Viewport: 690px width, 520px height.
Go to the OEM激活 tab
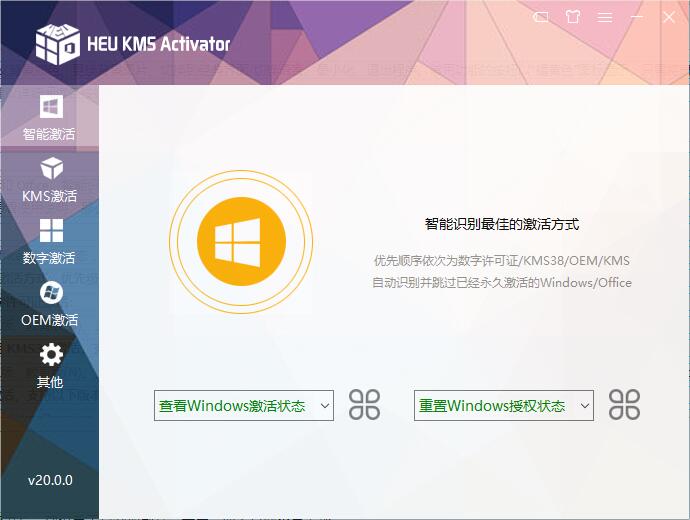[x=49, y=304]
